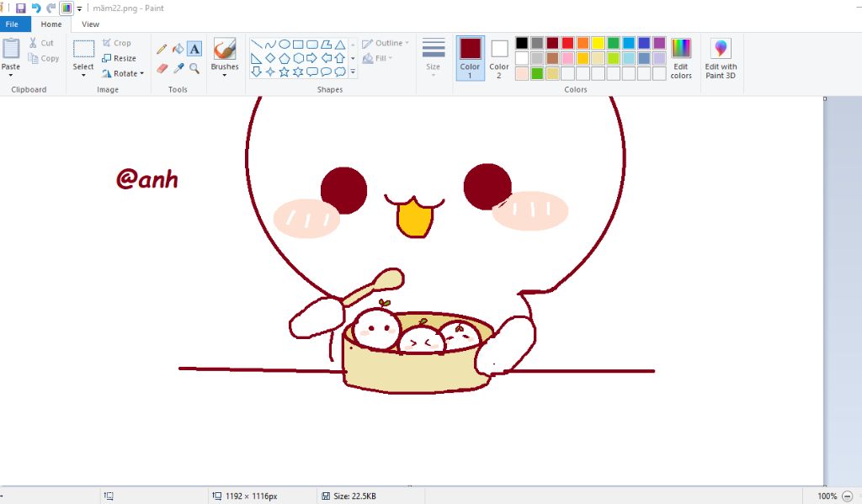Screen dimensions: 862x504
Task: Choose the Five-point star shape
Action: coord(285,72)
